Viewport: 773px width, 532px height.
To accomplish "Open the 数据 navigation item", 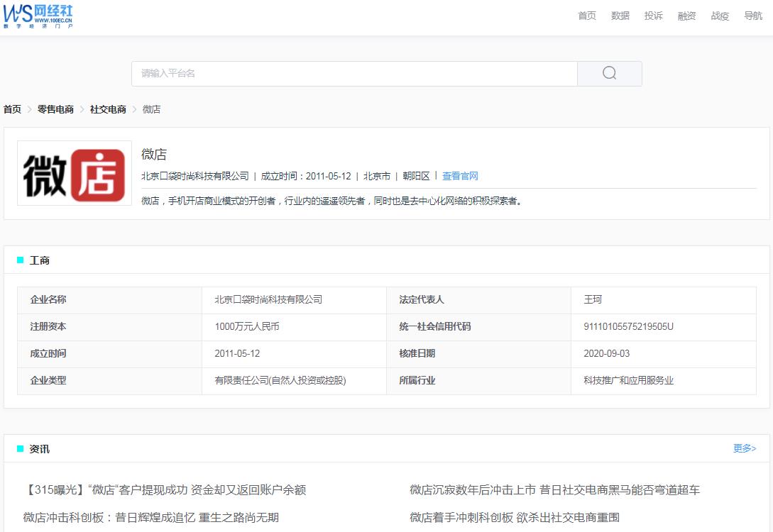I will (620, 16).
